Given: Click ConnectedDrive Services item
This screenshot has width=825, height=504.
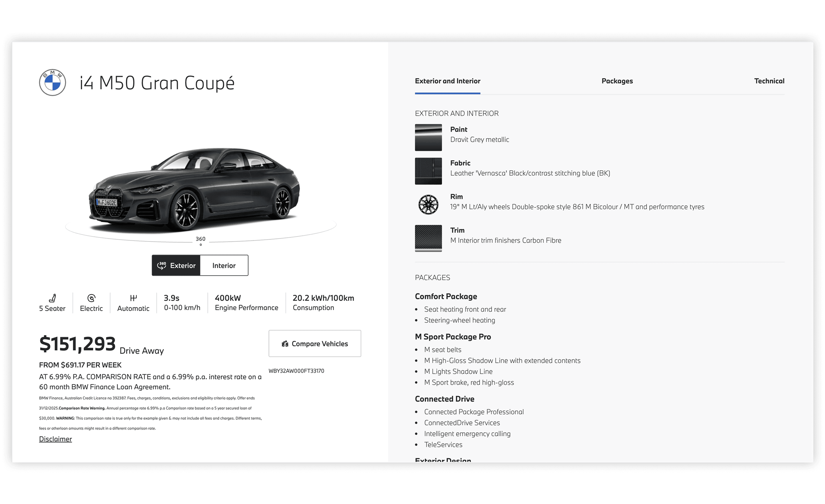Looking at the screenshot, I should click(x=462, y=423).
